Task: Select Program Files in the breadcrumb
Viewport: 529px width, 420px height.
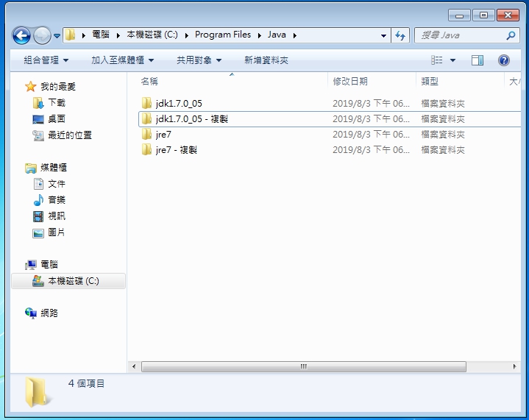Action: pos(223,35)
